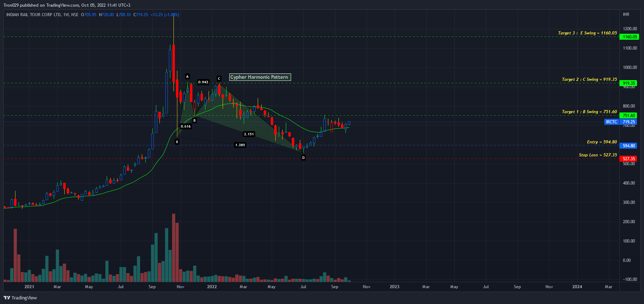Select pattern point C label
The image size is (644, 304).
219,79
